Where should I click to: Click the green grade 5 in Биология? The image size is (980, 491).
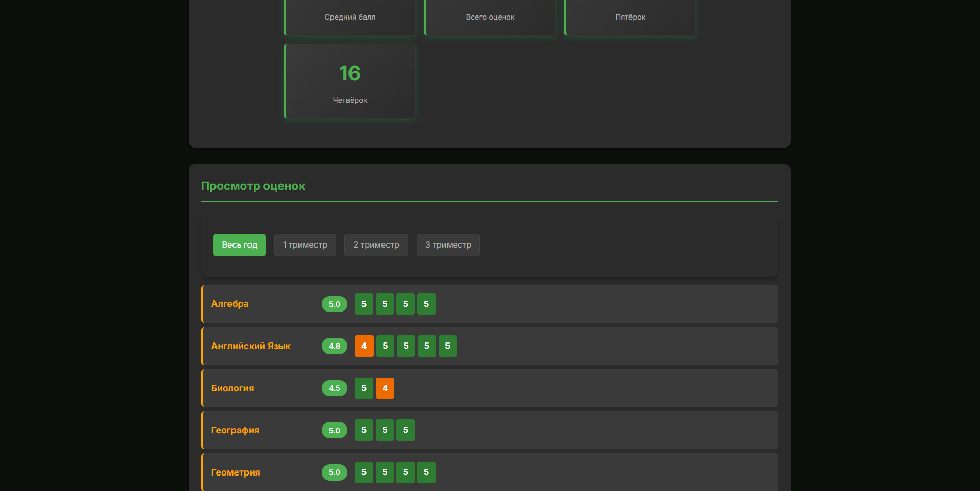(364, 388)
